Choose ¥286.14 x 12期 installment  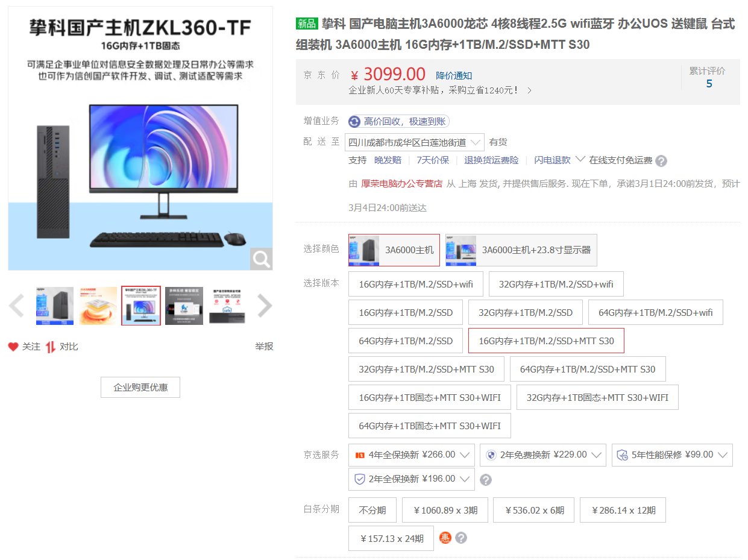click(x=623, y=510)
